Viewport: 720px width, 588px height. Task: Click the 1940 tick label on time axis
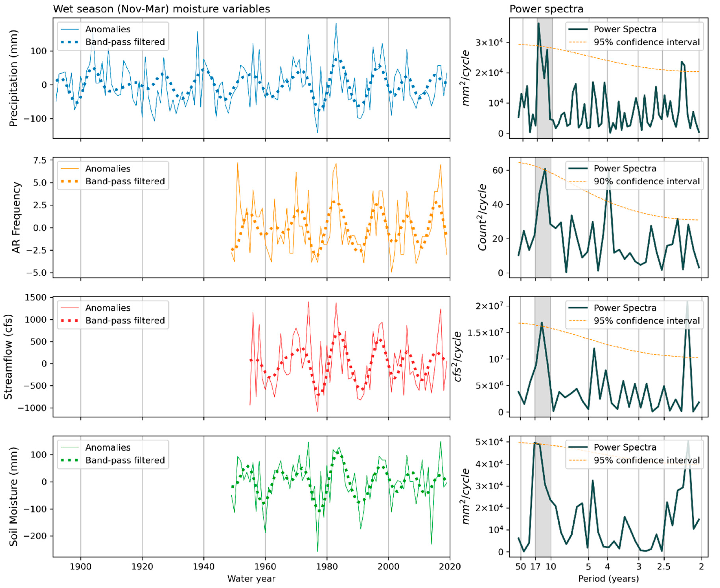pos(204,566)
